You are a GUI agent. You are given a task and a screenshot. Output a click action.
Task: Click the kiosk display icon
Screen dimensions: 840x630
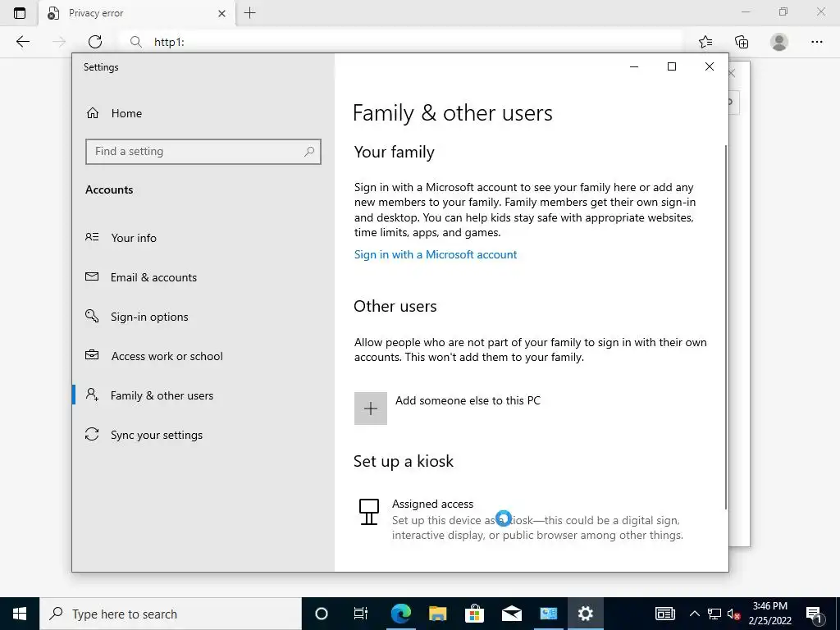[x=368, y=512]
